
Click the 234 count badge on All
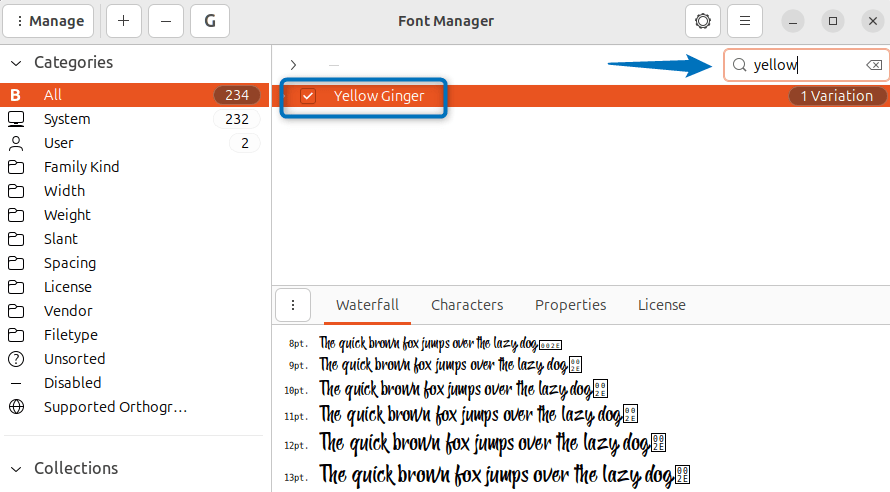[237, 95]
